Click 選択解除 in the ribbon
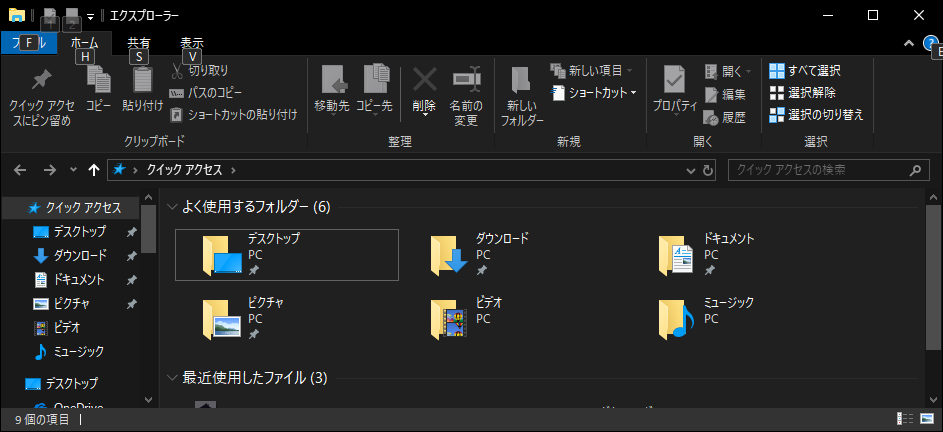943x432 pixels. click(x=802, y=93)
